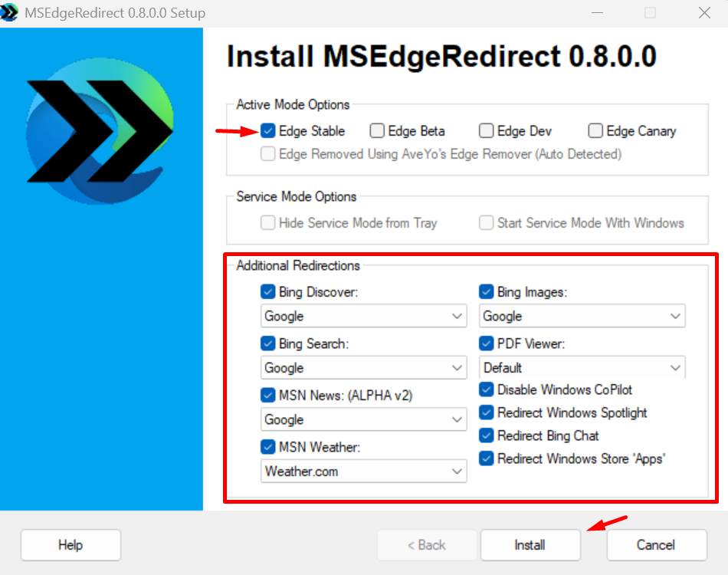The width and height of the screenshot is (728, 575).
Task: Toggle Edge Removed Using AveYo's Edge Remover
Action: pos(268,154)
